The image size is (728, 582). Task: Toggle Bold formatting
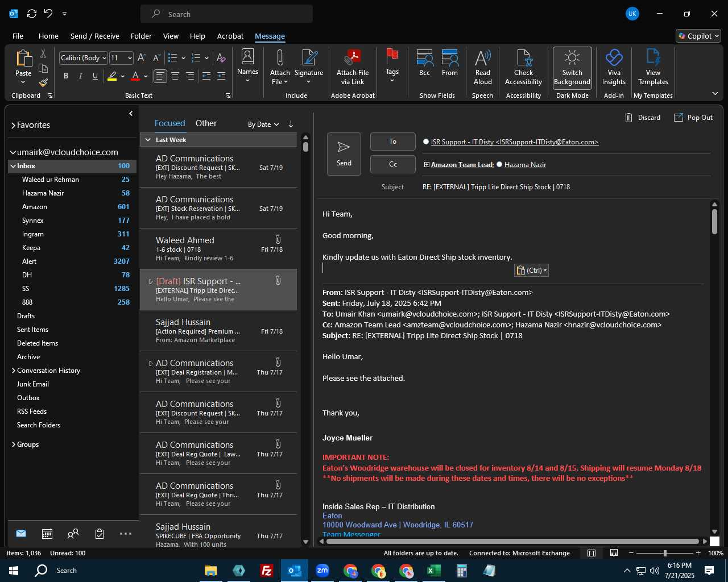[x=66, y=76]
